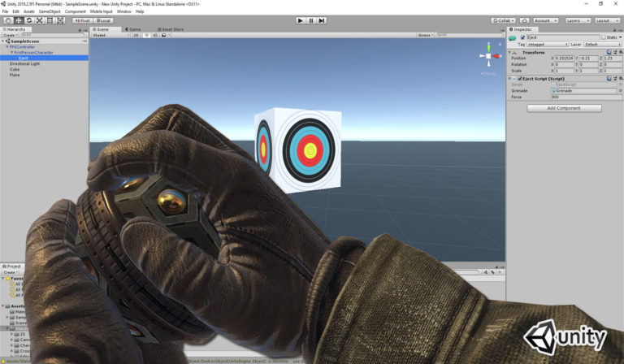
Task: Toggle the Static checkbox
Action: click(x=604, y=37)
